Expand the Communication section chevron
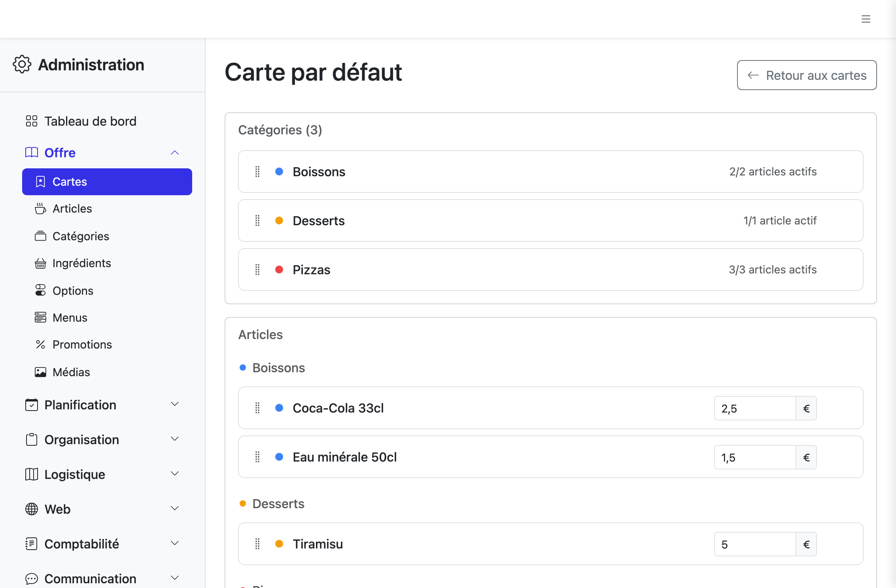896x588 pixels. click(175, 578)
